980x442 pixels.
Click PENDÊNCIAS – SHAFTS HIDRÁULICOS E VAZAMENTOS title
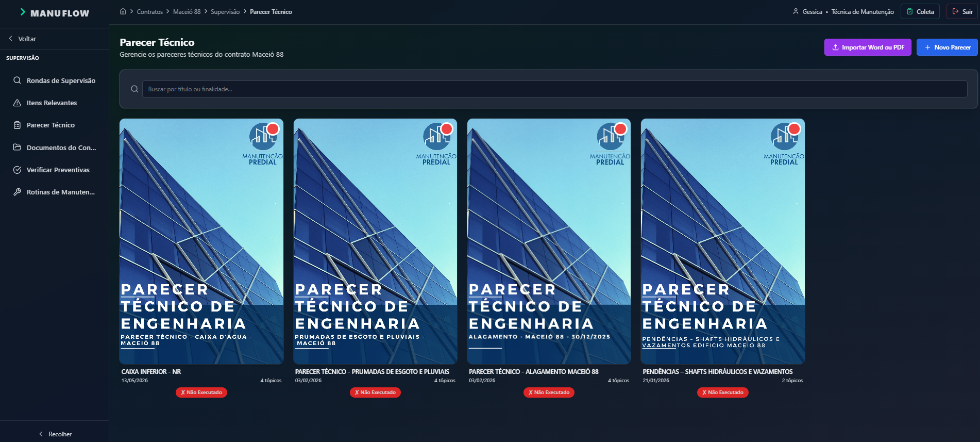pyautogui.click(x=718, y=371)
